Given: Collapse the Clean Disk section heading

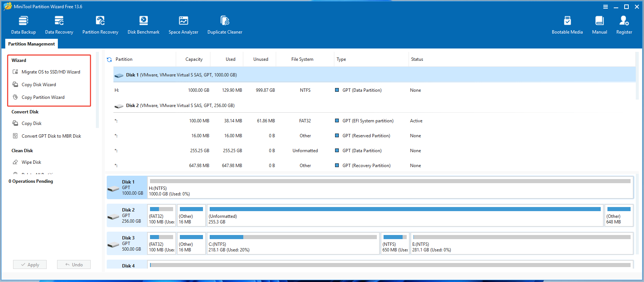Looking at the screenshot, I should coord(22,151).
